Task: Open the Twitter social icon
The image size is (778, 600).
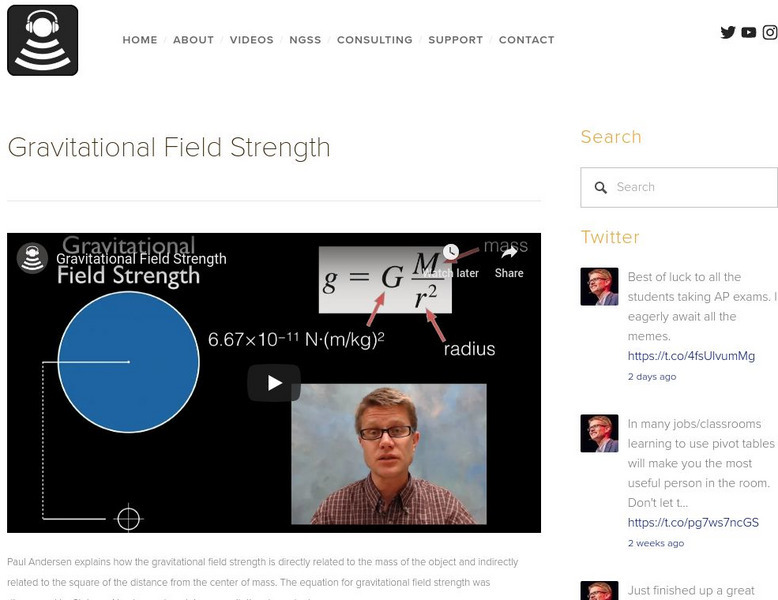Action: click(x=728, y=32)
